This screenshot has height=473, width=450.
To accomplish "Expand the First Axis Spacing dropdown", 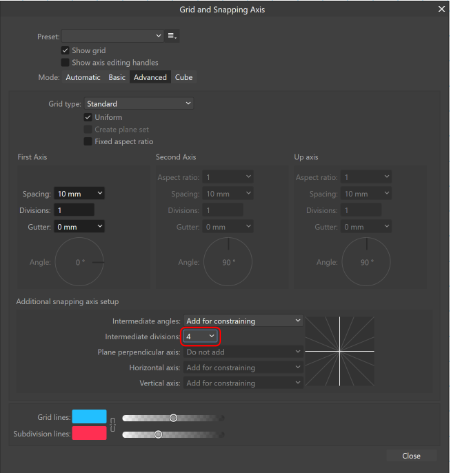I will click(79, 194).
